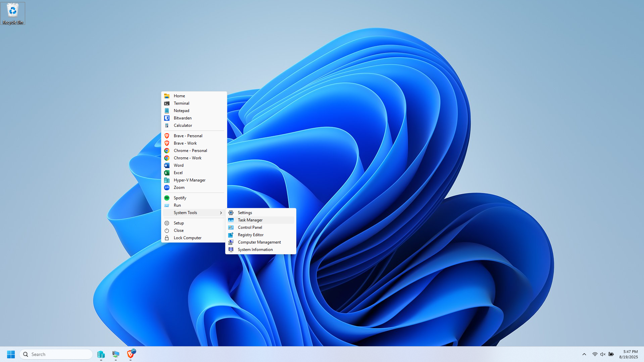
Task: Toggle the muted volume tray icon
Action: [x=603, y=354]
